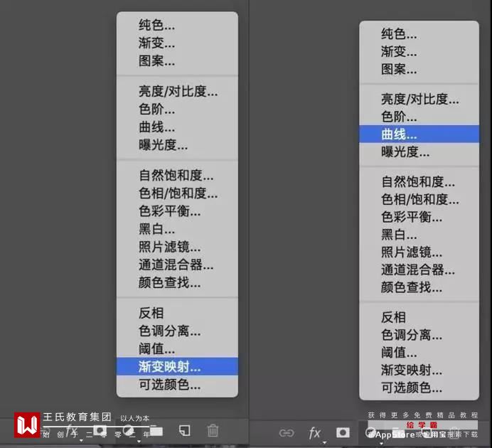Open 通道混合器... in the right menu
The height and width of the screenshot is (448, 492).
tap(419, 270)
